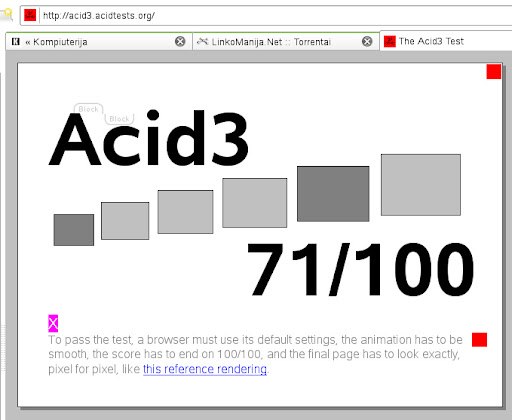Click the red square next to instructions text
This screenshot has height=420, width=512.
(479, 340)
